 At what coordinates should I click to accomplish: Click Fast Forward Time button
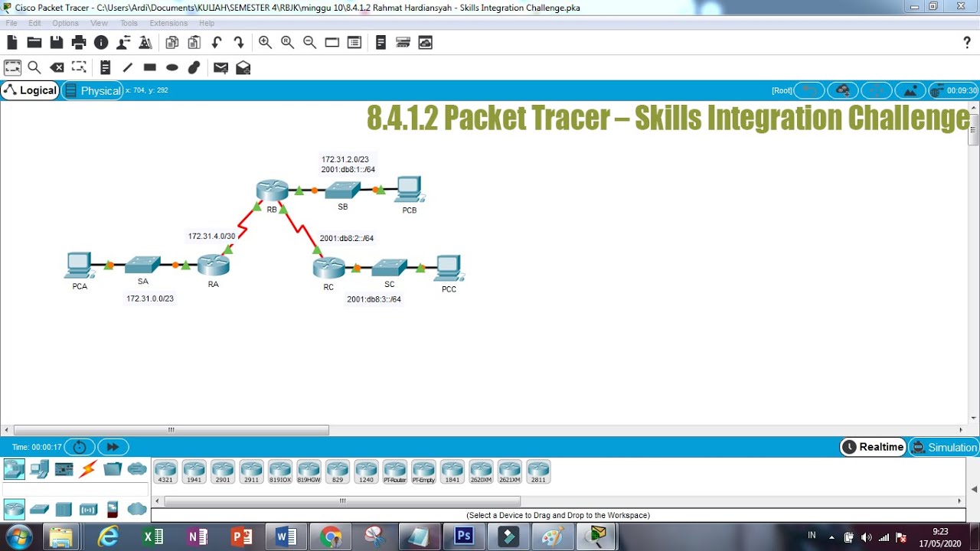click(113, 447)
